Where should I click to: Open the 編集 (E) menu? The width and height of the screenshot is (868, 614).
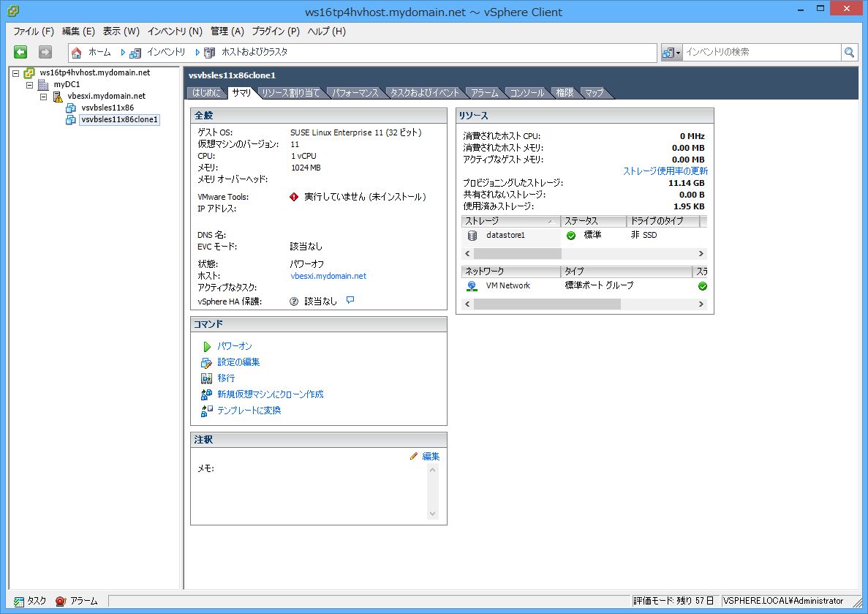click(78, 31)
